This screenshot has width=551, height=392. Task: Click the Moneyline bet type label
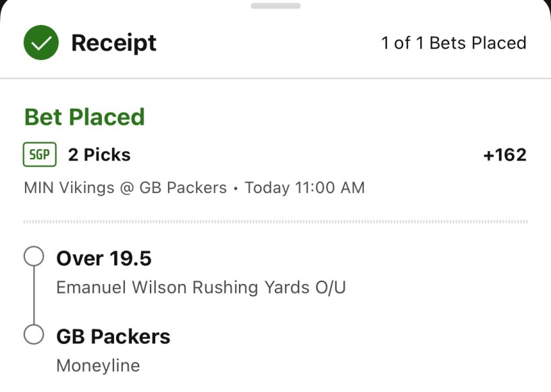tap(98, 366)
